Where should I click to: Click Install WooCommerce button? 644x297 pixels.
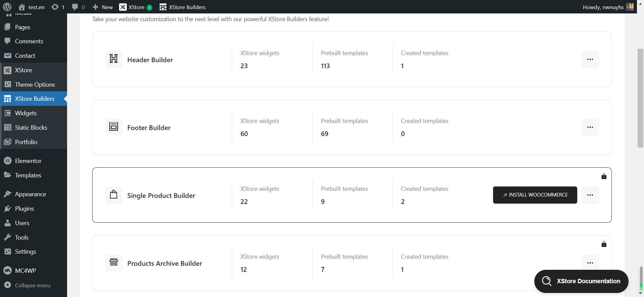coord(535,195)
